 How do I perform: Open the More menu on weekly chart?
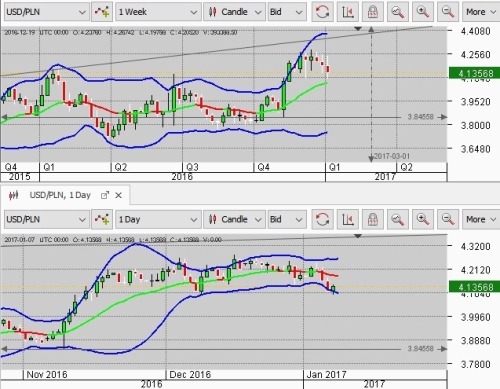pos(481,12)
